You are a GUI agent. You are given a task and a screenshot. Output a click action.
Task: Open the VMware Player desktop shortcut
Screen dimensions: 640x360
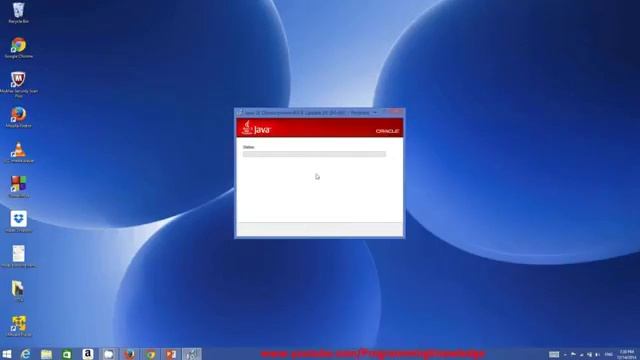(x=18, y=325)
